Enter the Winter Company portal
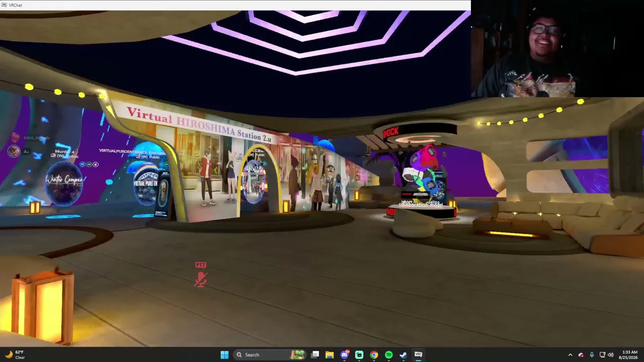Screen dimensions: 644x362 [x=64, y=183]
